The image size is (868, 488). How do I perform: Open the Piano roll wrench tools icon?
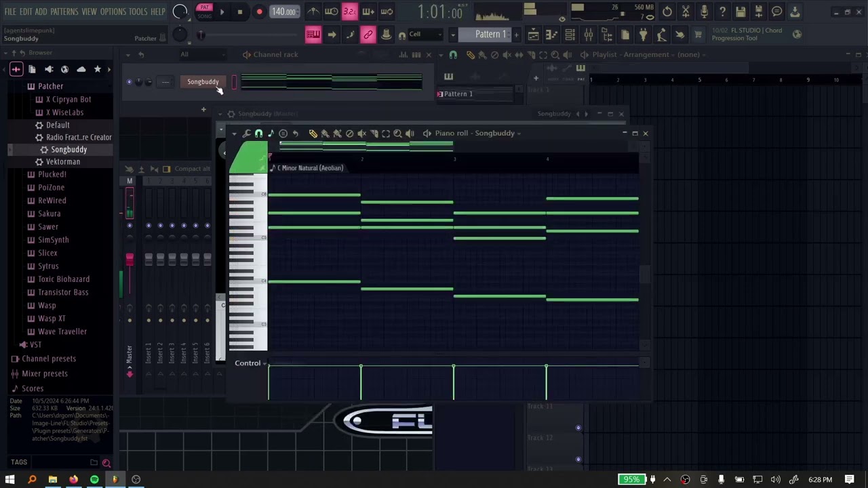[x=246, y=134]
